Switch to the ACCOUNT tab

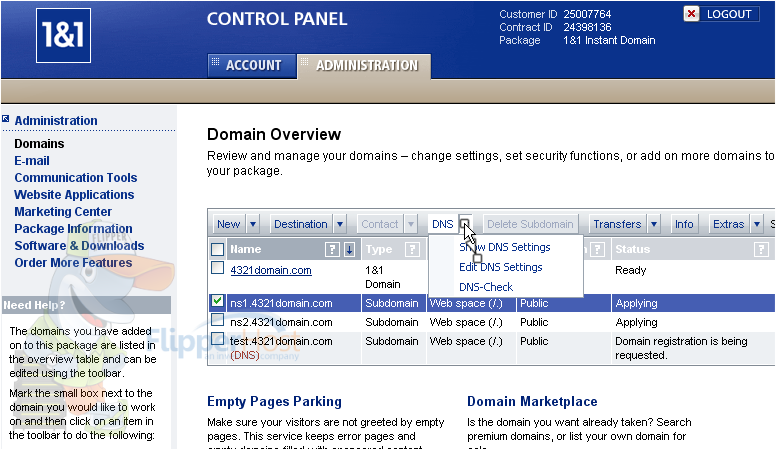252,65
